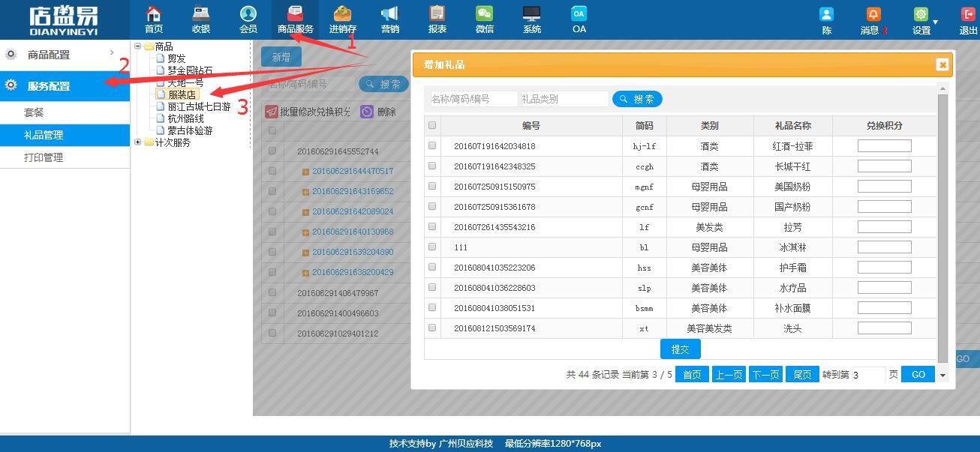Open 套餐 in the sidebar menu
980x452 pixels.
pyautogui.click(x=34, y=112)
